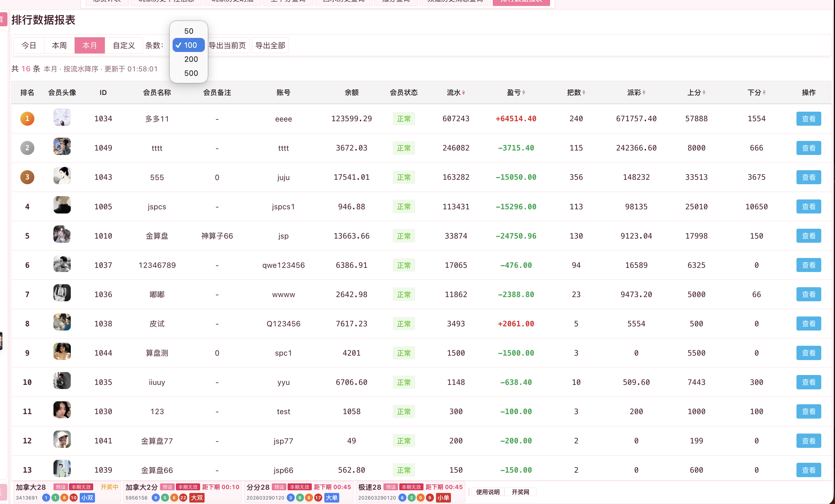The image size is (835, 504).
Task: Click 预设 tag for 加拿大28
Action: click(61, 487)
